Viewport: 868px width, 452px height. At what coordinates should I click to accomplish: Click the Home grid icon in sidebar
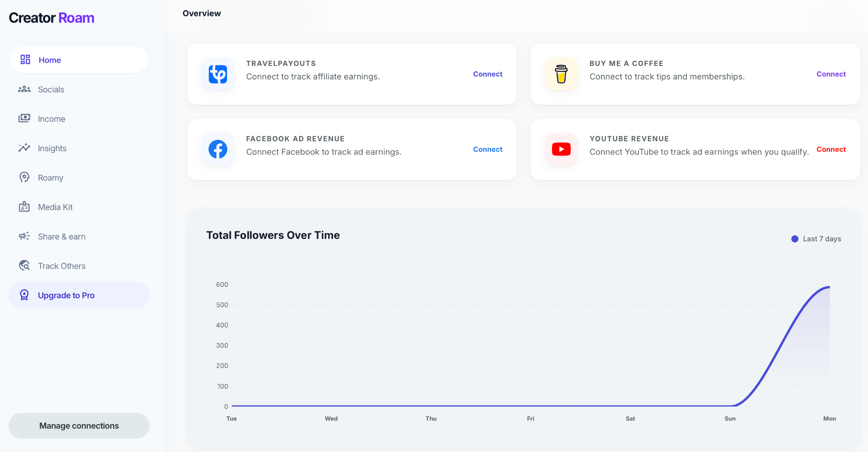click(x=25, y=59)
